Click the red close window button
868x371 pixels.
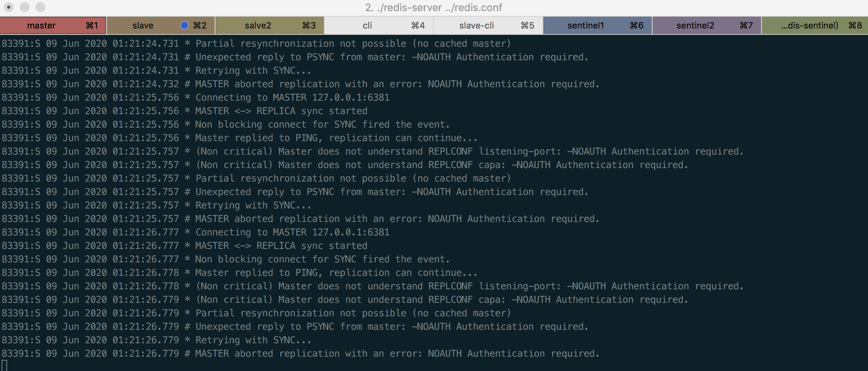click(x=9, y=7)
